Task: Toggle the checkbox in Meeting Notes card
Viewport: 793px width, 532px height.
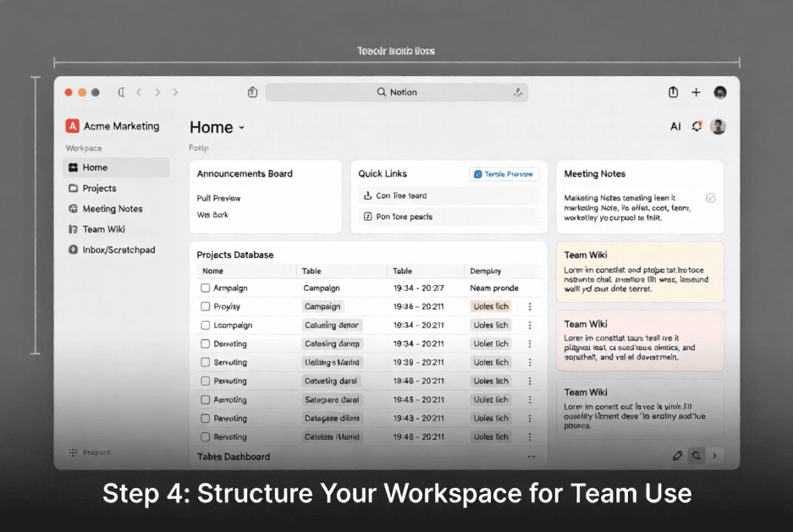Action: (x=711, y=197)
